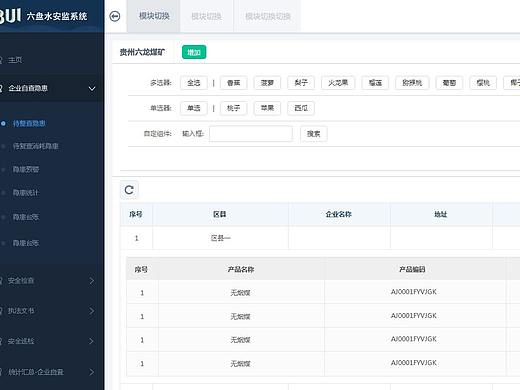The width and height of the screenshot is (520, 390).
Task: Click the back arrow circle icon
Action: coord(115,16)
